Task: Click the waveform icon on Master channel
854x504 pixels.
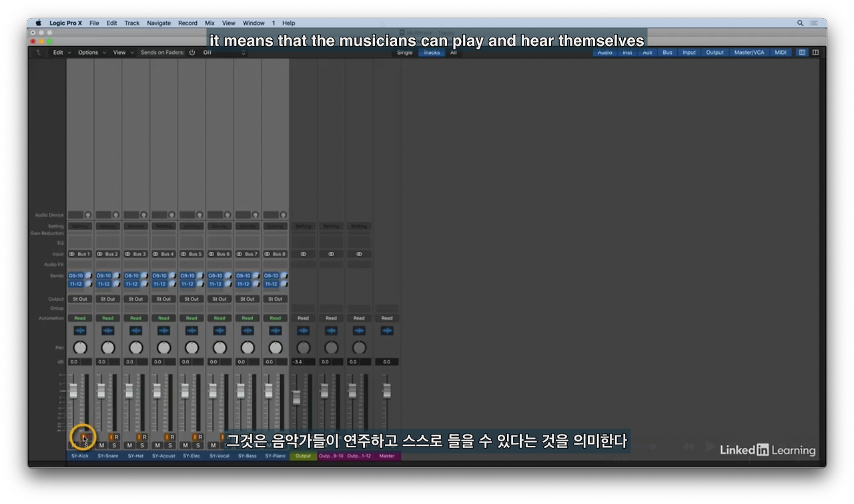Action: click(387, 331)
